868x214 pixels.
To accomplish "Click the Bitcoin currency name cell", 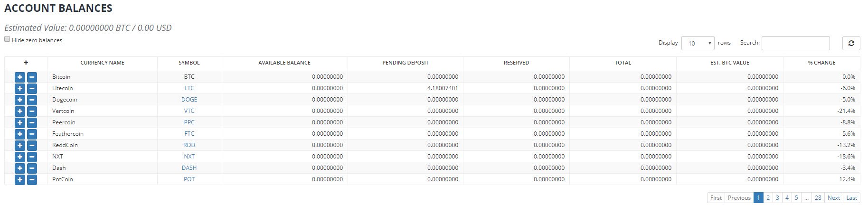I will [102, 77].
